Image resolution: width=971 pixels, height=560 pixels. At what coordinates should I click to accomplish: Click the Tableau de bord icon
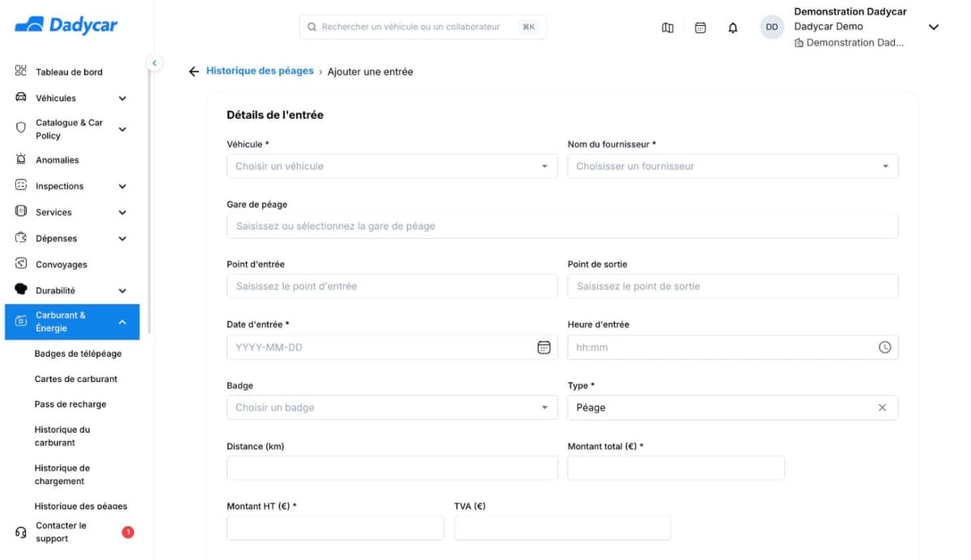[21, 71]
